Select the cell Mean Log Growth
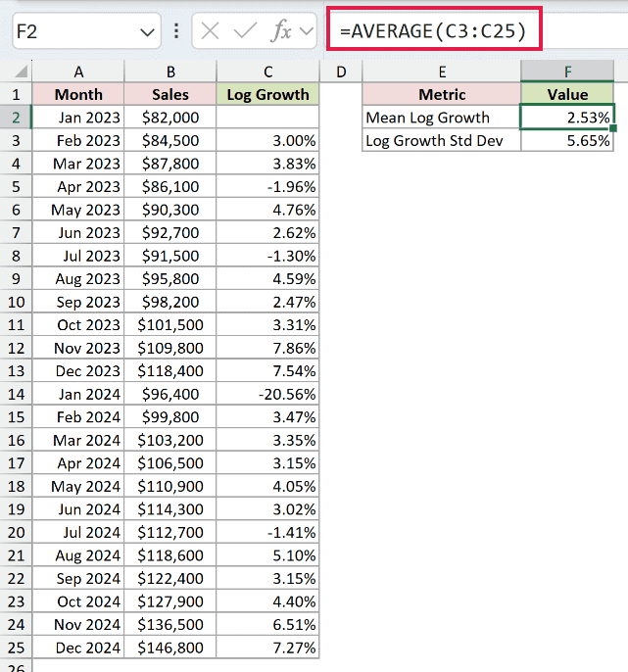628x672 pixels. 442,118
